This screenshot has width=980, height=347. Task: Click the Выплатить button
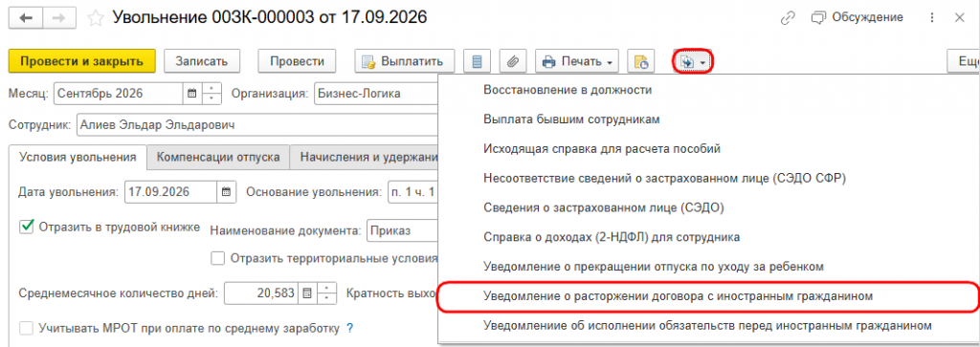(x=405, y=61)
